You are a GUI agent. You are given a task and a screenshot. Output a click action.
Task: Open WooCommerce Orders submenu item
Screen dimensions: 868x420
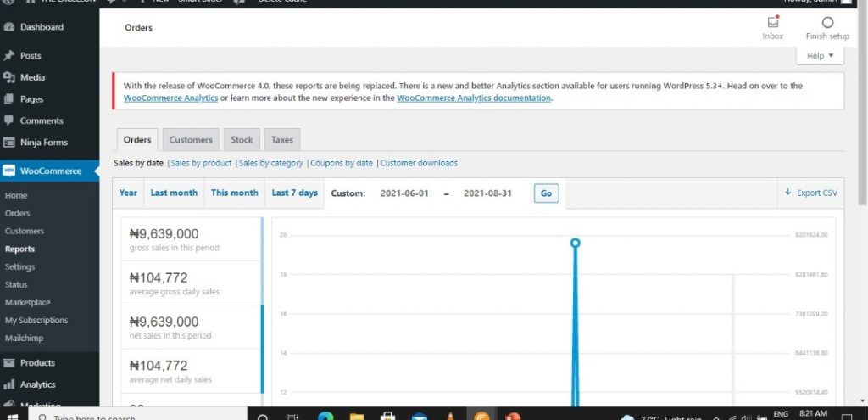click(17, 213)
